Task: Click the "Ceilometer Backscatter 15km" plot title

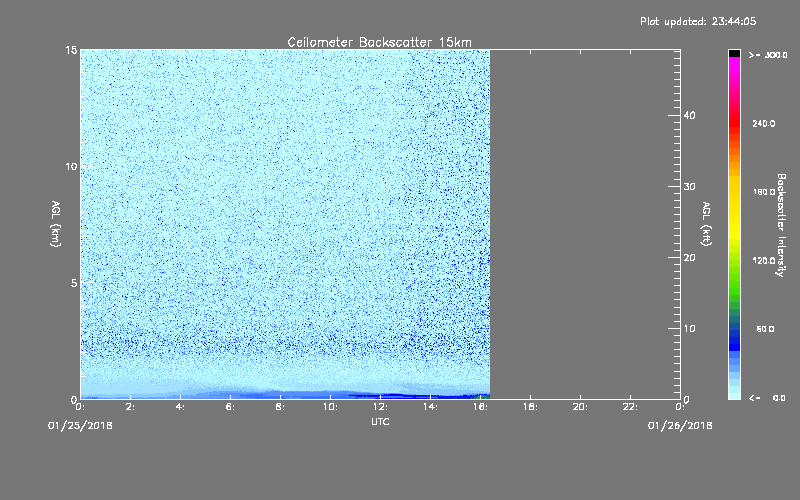Action: [379, 42]
